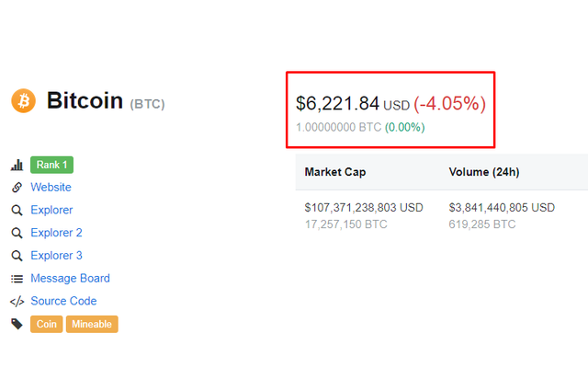Follow the Explorer 3 link
588x379 pixels.
[56, 256]
